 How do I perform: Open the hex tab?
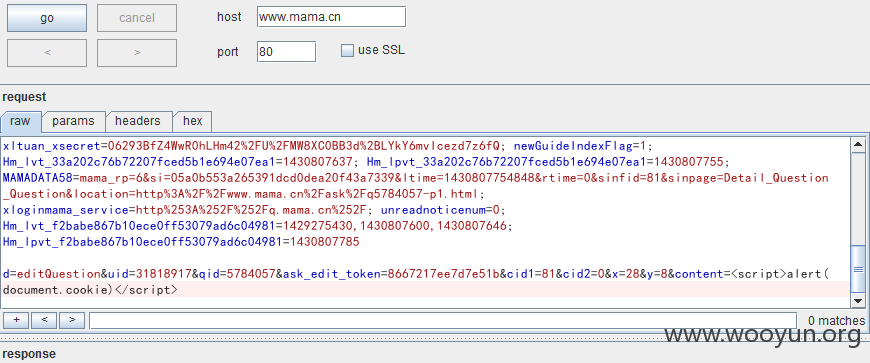pyautogui.click(x=193, y=121)
